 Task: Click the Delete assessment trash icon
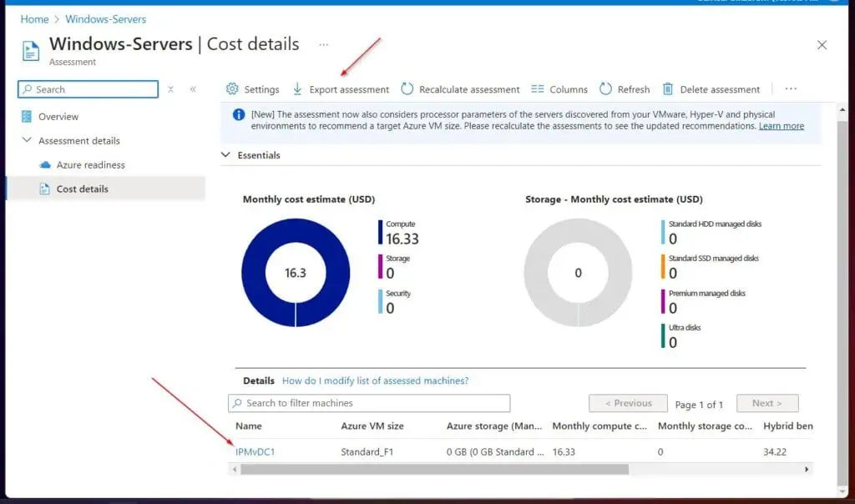tap(668, 88)
